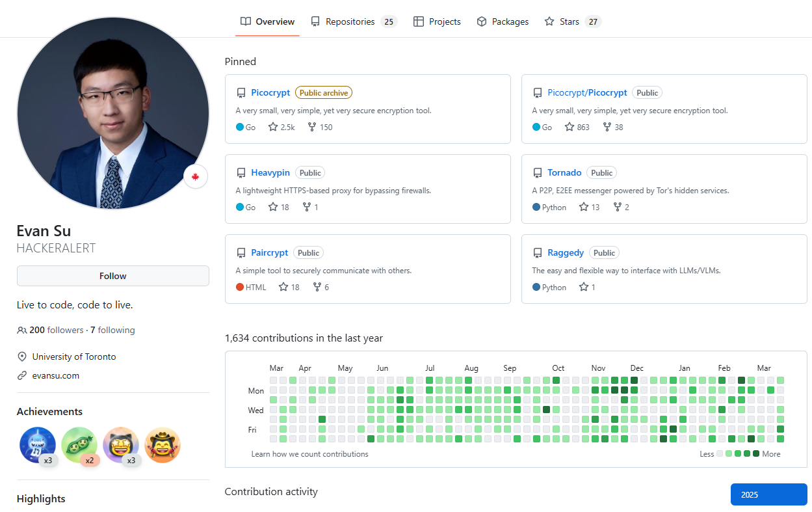Open the Raggedy repository link
812x512 pixels.
click(x=566, y=253)
